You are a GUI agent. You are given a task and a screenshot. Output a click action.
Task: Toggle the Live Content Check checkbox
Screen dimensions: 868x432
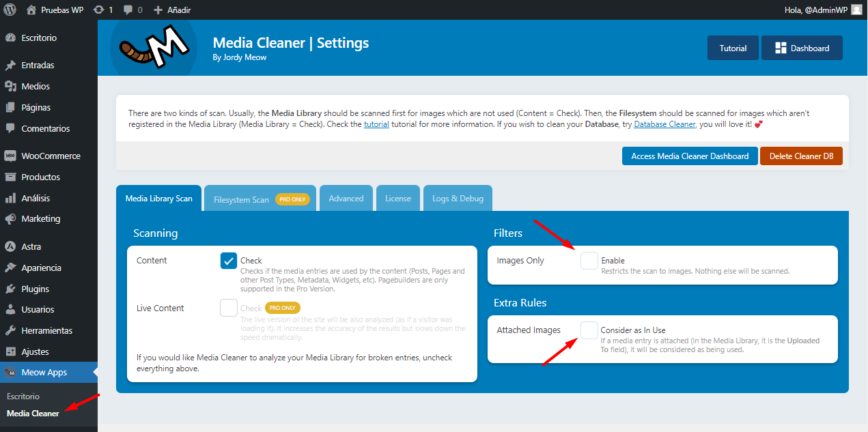click(229, 308)
